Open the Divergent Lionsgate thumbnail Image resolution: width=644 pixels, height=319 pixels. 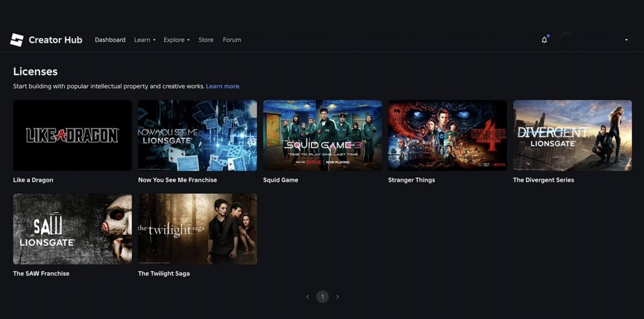(x=573, y=135)
